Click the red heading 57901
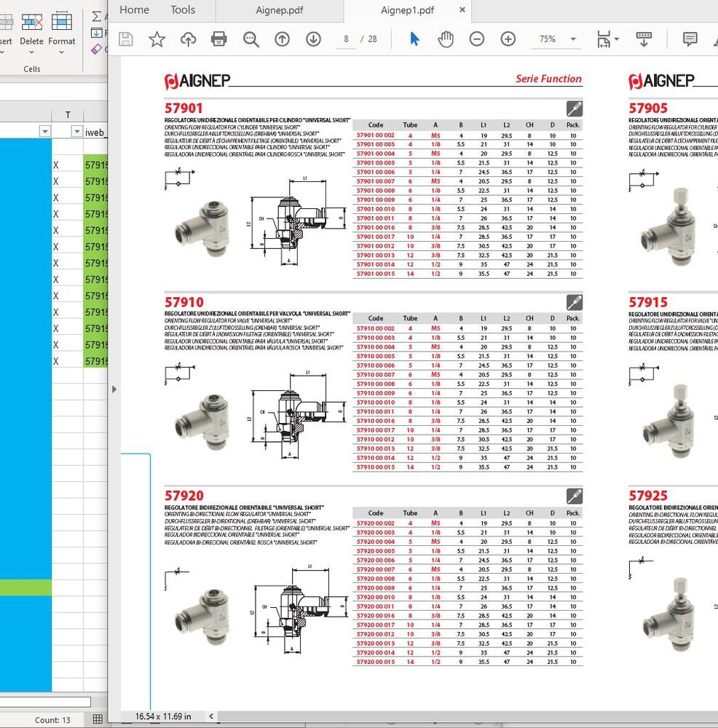The width and height of the screenshot is (718, 728). [x=184, y=108]
